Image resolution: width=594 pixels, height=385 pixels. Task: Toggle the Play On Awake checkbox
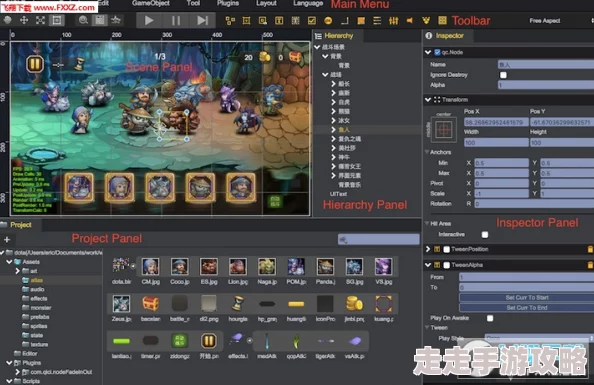(490, 318)
